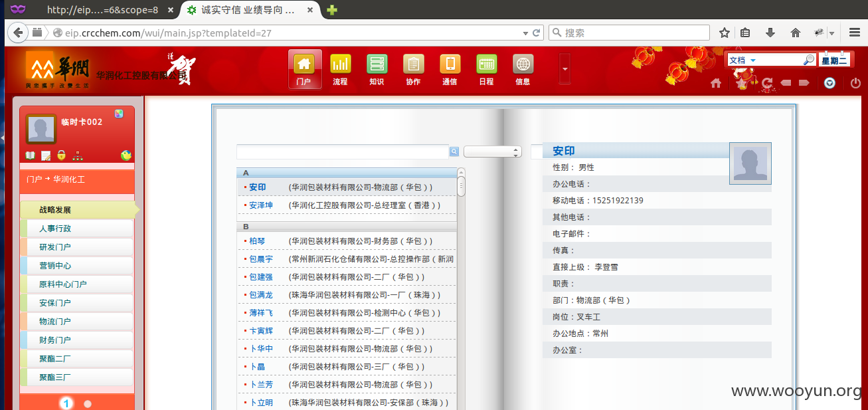Open the 信息 information module
The width and height of the screenshot is (868, 410).
pyautogui.click(x=523, y=69)
